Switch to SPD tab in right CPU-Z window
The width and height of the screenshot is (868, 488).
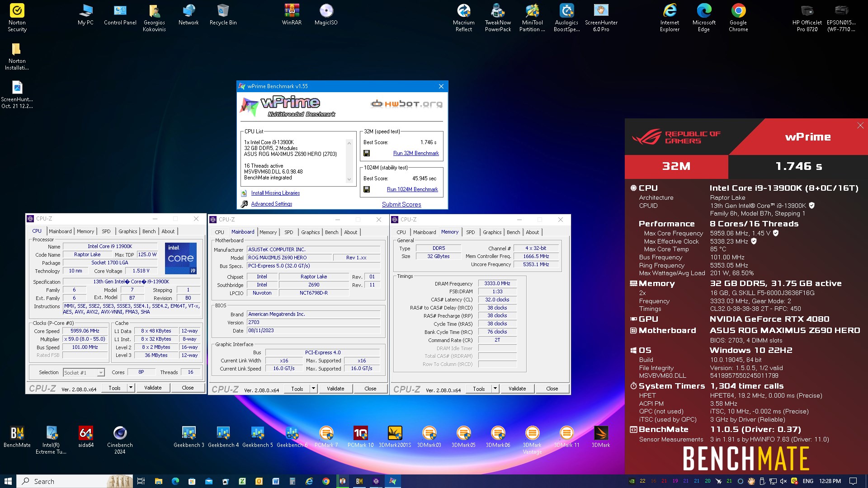(x=471, y=232)
